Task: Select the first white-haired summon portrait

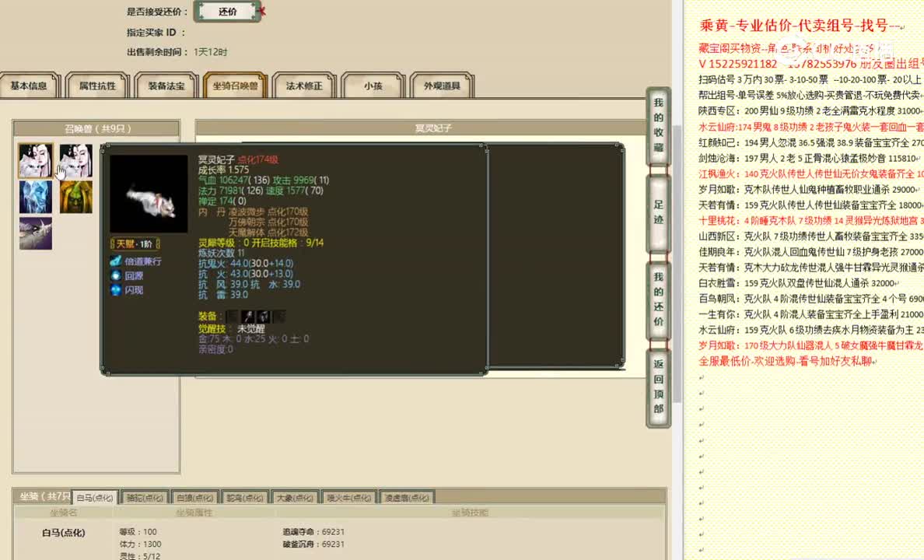Action: 35,160
